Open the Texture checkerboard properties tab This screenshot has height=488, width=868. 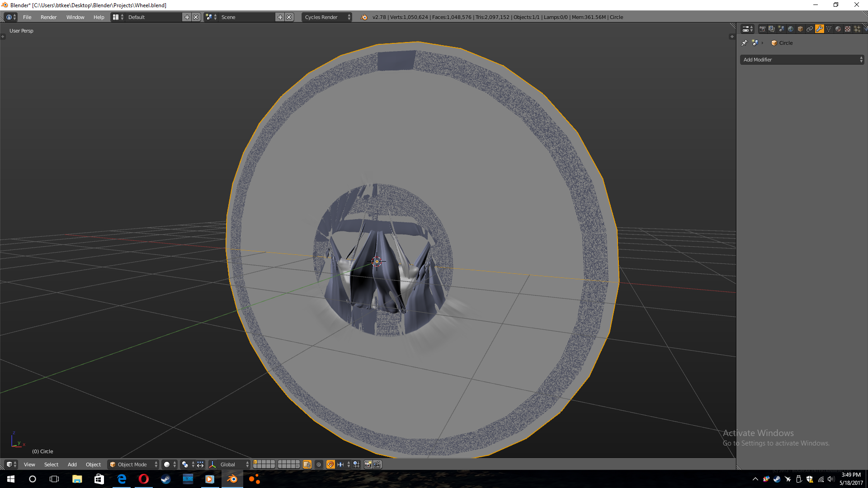point(848,29)
